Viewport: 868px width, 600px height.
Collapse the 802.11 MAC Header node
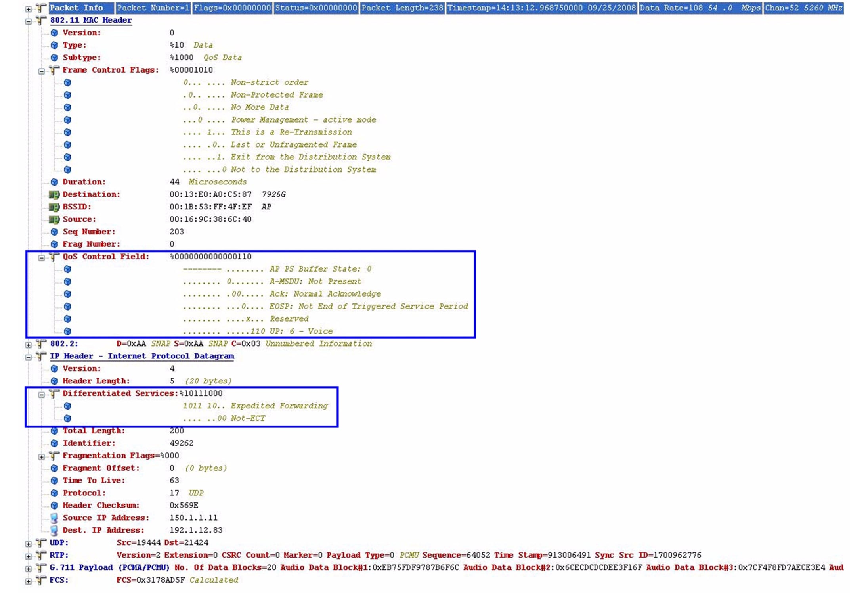[x=29, y=21]
